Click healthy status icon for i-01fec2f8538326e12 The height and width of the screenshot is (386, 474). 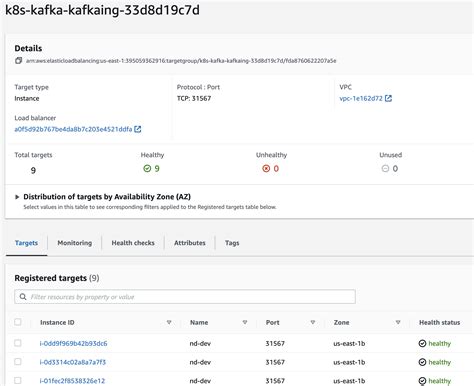click(422, 381)
